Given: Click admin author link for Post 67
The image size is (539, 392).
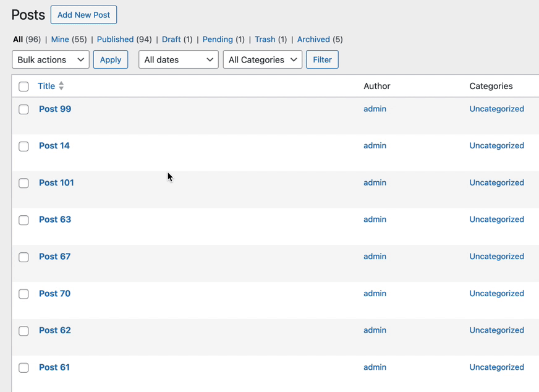Looking at the screenshot, I should 375,257.
